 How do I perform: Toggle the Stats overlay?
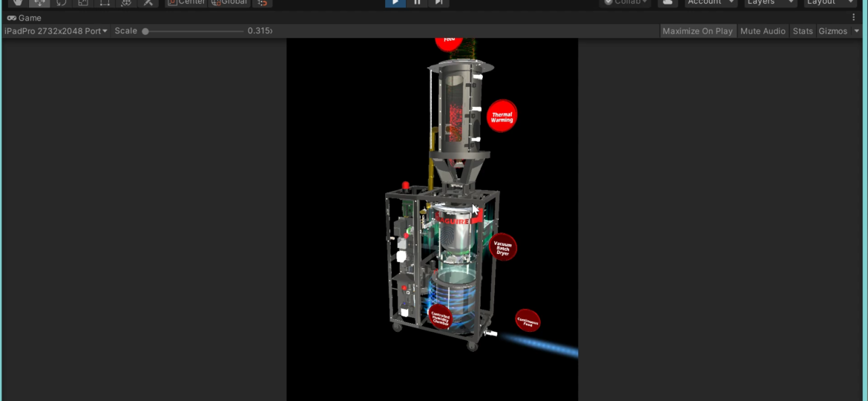[802, 31]
